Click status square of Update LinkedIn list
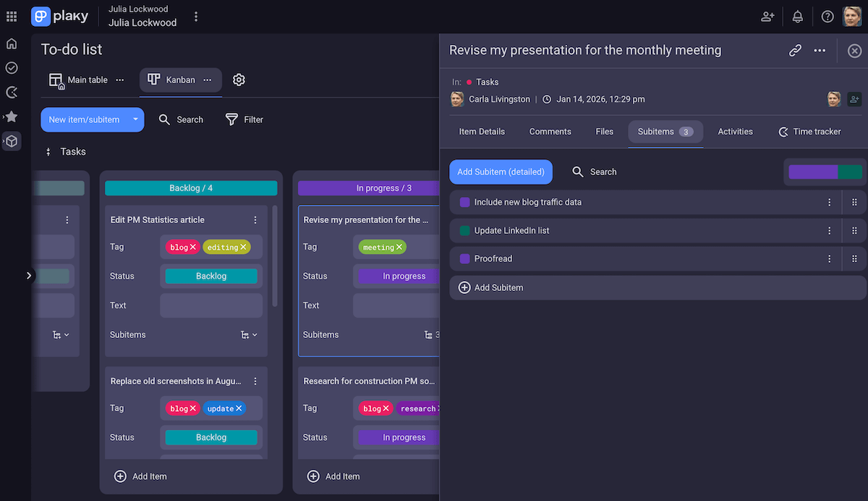Image resolution: width=868 pixels, height=501 pixels. click(x=464, y=231)
